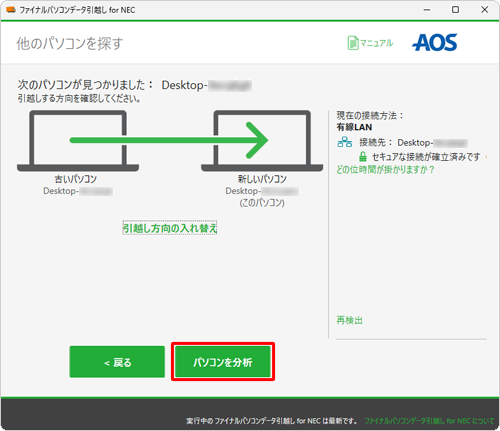This screenshot has height=431, width=500.
Task: Maximize the window
Action: 455,10
